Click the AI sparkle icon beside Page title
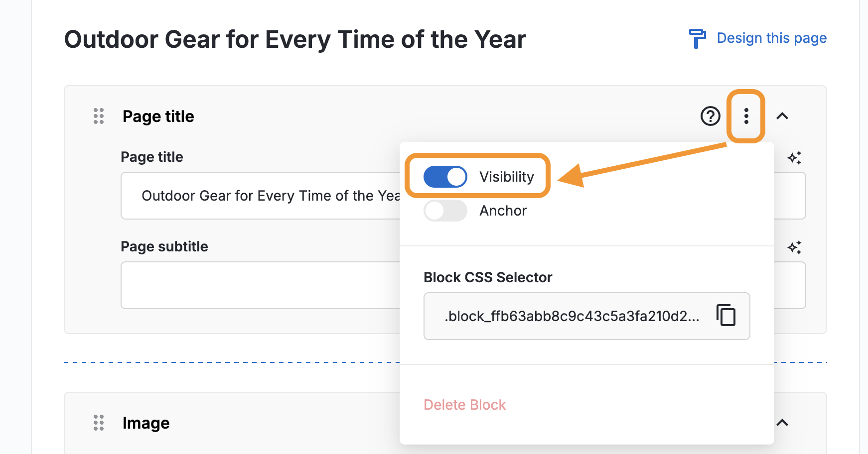 pyautogui.click(x=794, y=158)
